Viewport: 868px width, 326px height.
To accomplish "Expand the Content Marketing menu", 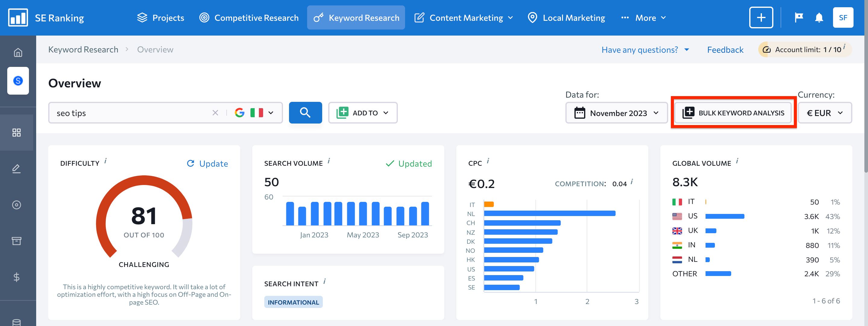I will [x=464, y=17].
